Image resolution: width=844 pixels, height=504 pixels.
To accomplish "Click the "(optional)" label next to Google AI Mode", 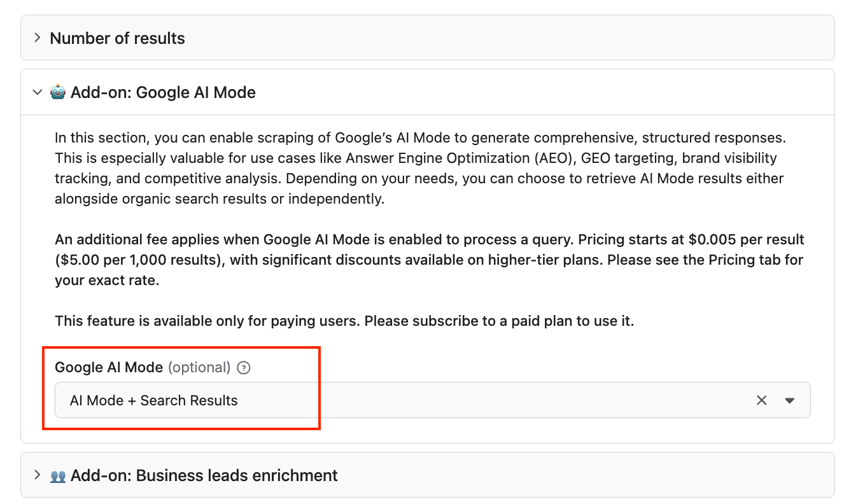I will click(200, 368).
